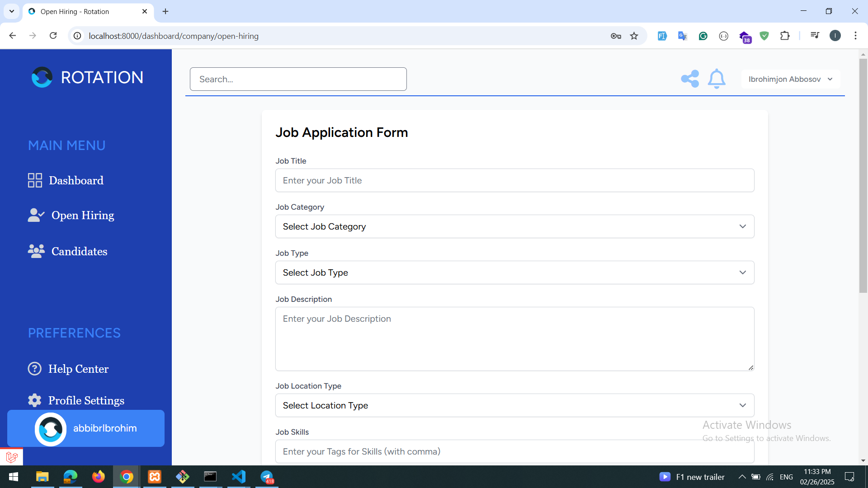Select the Open Hiring - Rotation tab
The image size is (868, 488).
click(88, 11)
